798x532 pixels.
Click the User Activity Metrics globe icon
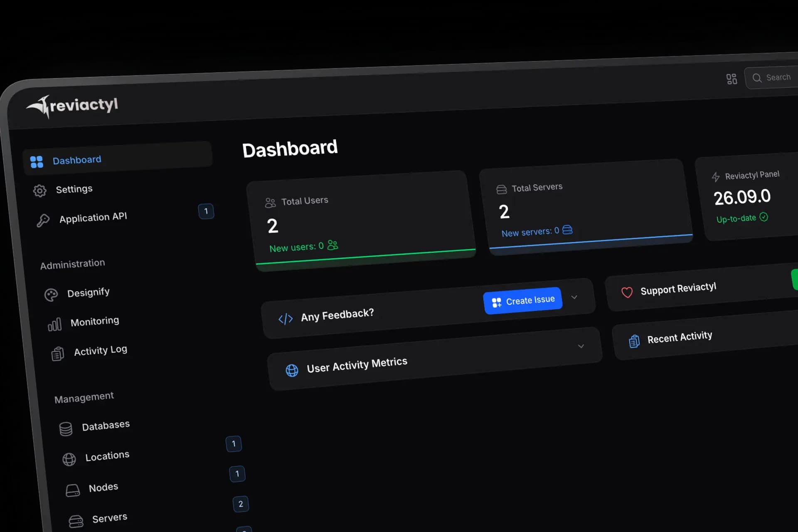(x=292, y=370)
